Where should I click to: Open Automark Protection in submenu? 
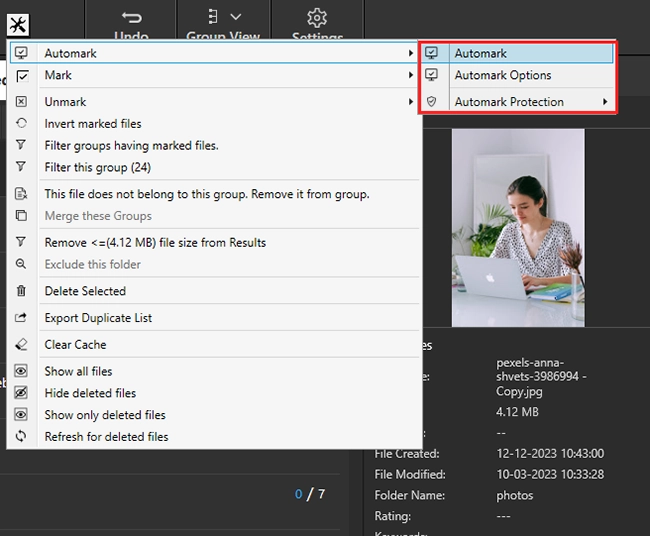(x=518, y=102)
